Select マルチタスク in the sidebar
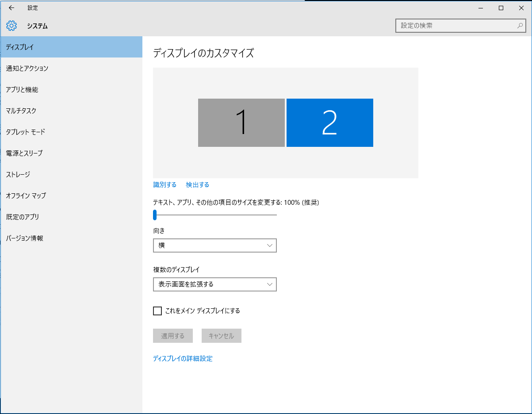The height and width of the screenshot is (414, 532). click(x=21, y=111)
